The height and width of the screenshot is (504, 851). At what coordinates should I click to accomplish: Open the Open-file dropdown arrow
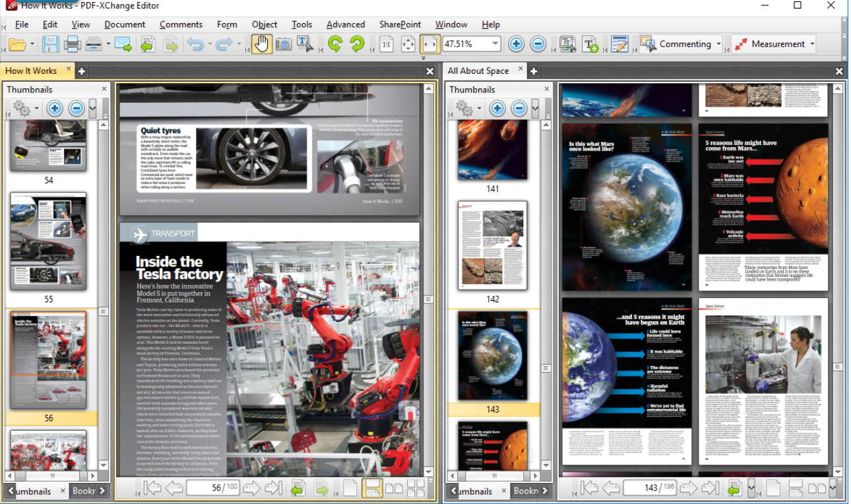click(33, 44)
